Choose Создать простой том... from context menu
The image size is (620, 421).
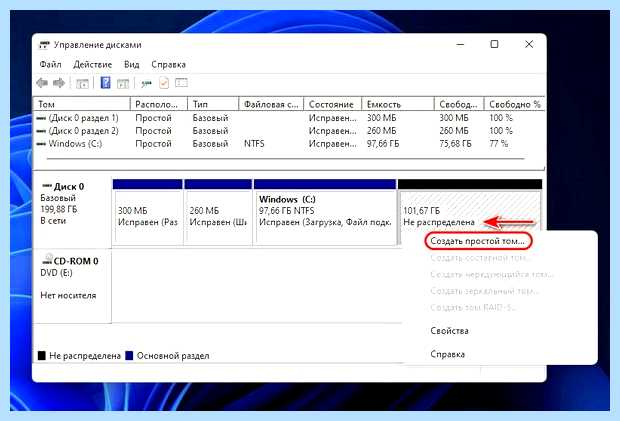tap(478, 241)
